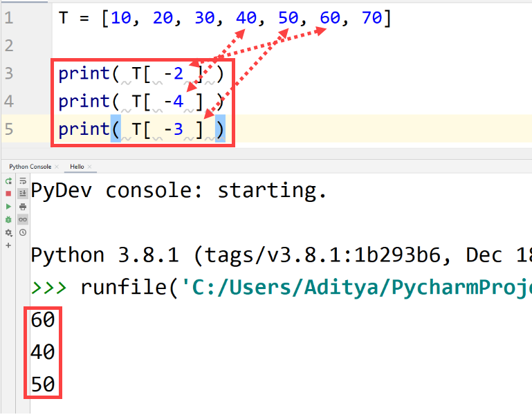The width and height of the screenshot is (532, 417).
Task: Toggle scroll to end of output
Action: [23, 194]
